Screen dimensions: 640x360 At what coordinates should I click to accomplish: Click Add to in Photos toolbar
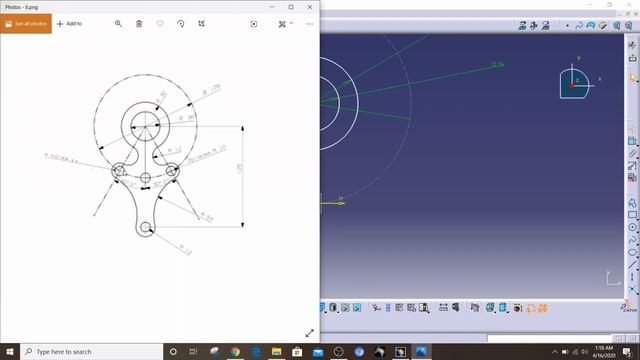(69, 24)
